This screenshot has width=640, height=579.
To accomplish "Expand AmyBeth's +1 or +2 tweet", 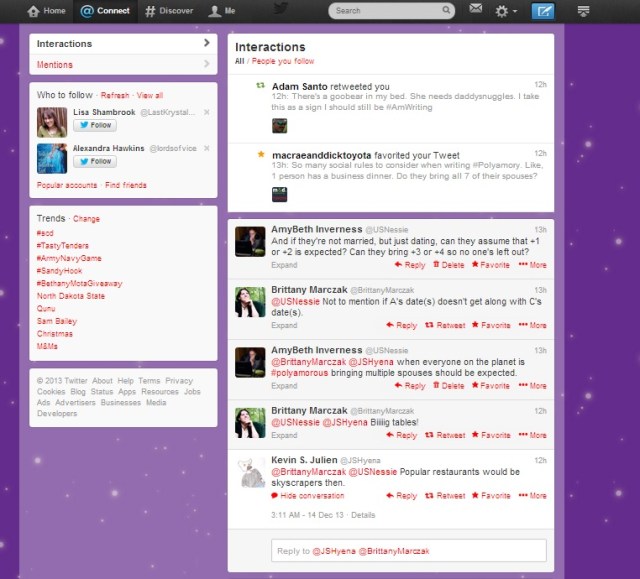I will [284, 265].
